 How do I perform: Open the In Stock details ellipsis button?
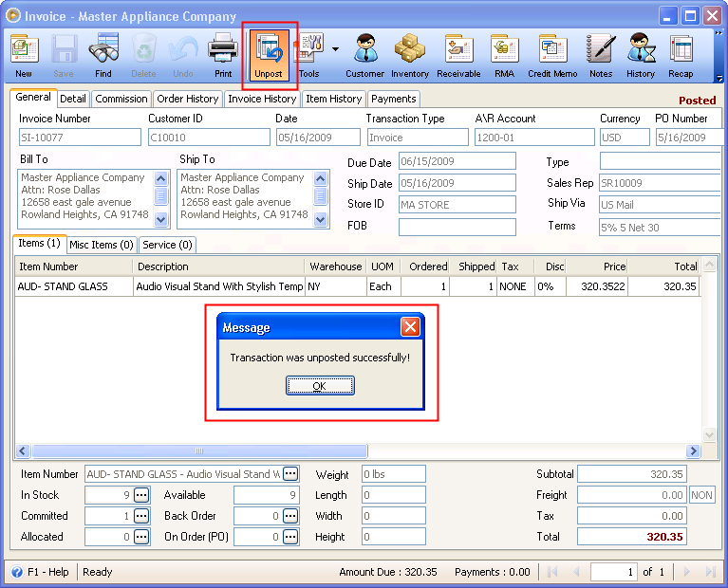point(141,495)
